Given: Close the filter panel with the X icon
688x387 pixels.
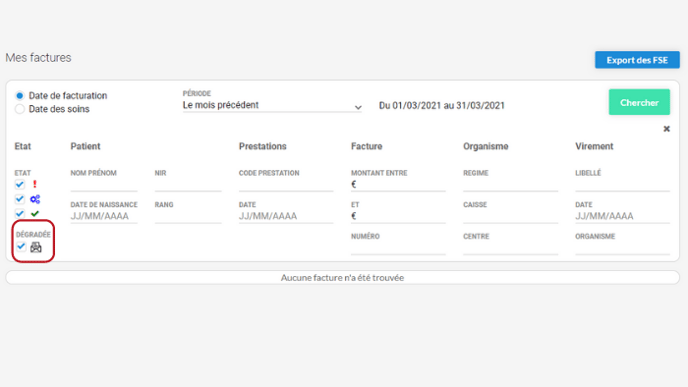Looking at the screenshot, I should pos(666,129).
